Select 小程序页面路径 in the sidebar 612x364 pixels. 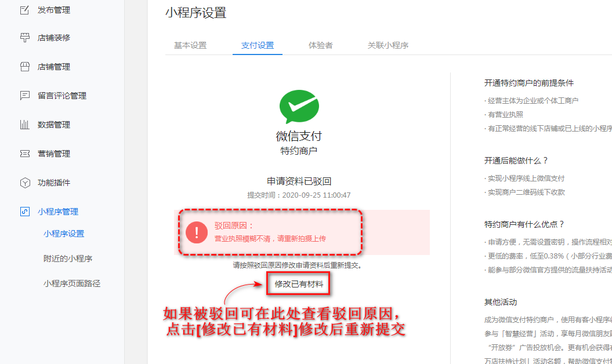coord(72,283)
